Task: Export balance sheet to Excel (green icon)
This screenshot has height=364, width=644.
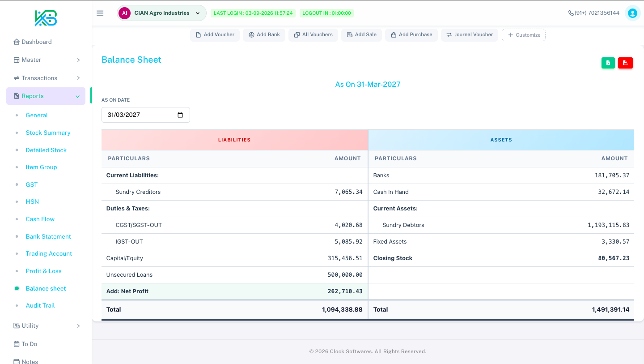Action: click(x=608, y=63)
